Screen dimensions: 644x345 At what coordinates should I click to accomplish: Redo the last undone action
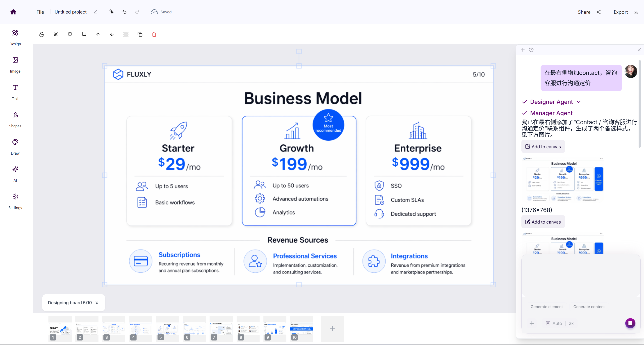tap(137, 12)
